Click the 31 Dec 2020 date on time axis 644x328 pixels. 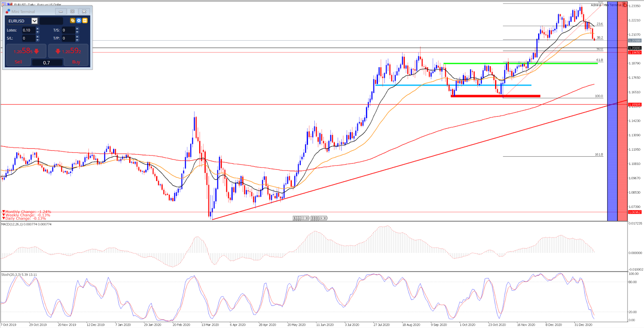click(583, 325)
